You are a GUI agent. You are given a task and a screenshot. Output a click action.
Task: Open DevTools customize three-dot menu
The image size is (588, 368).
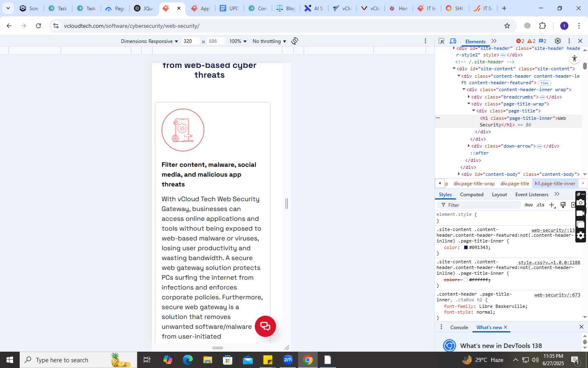(x=569, y=41)
